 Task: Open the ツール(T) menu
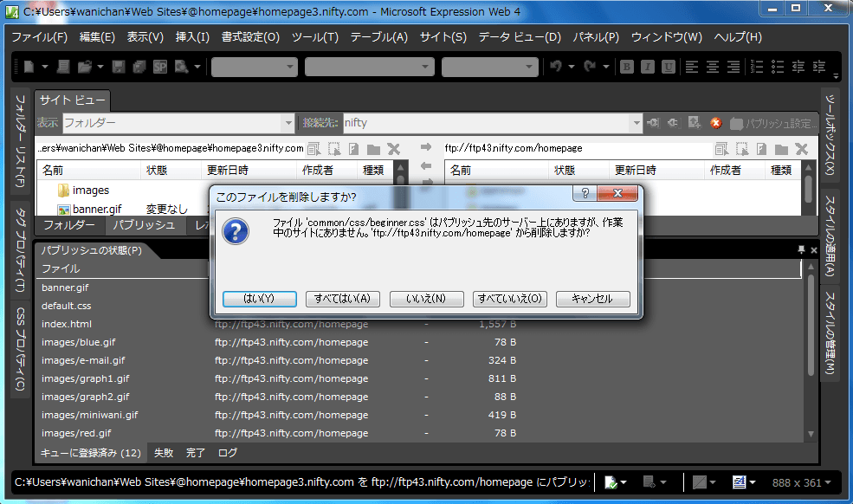coord(315,37)
